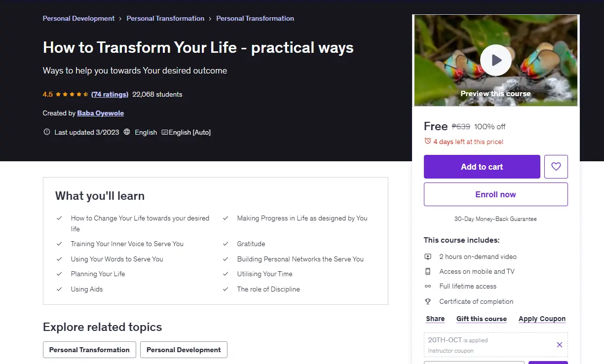Add course to wishlist heart icon
Screen dimensions: 604x364
(556, 167)
